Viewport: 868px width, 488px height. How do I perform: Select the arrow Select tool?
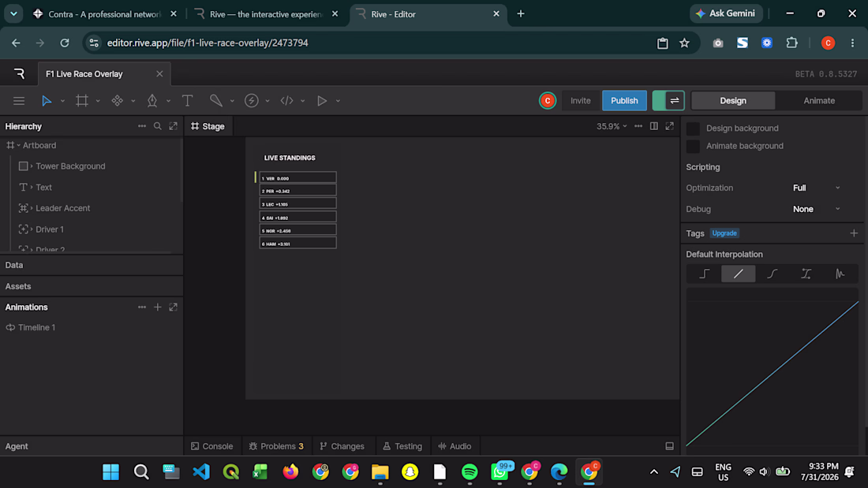(x=47, y=101)
